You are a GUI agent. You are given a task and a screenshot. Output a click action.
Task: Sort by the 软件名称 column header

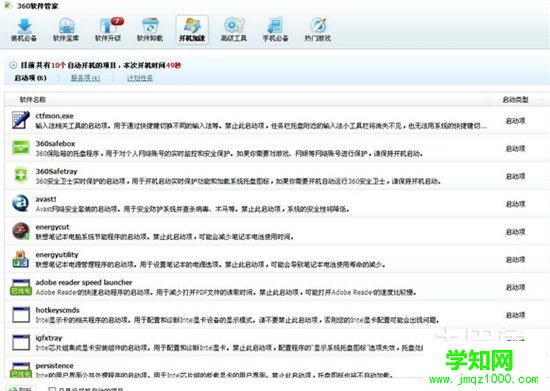pyautogui.click(x=33, y=100)
